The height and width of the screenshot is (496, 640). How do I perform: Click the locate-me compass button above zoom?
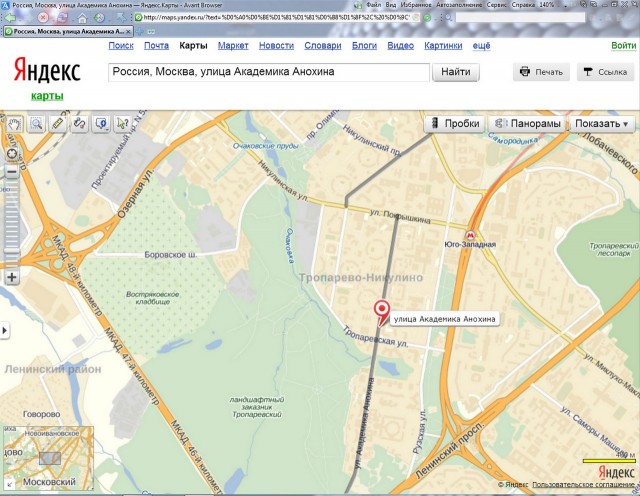point(12,154)
